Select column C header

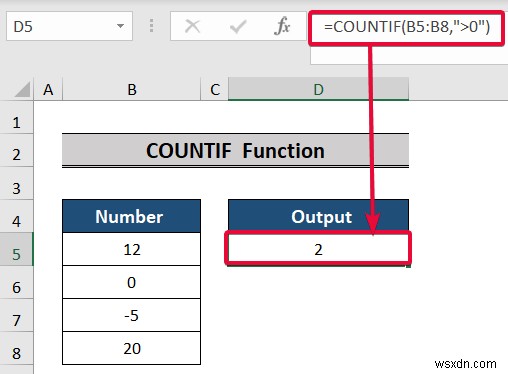tap(215, 89)
